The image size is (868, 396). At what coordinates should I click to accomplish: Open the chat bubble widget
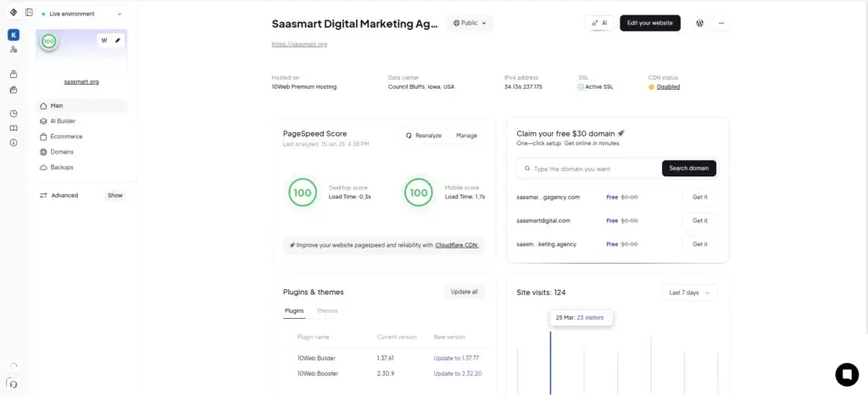click(x=847, y=375)
